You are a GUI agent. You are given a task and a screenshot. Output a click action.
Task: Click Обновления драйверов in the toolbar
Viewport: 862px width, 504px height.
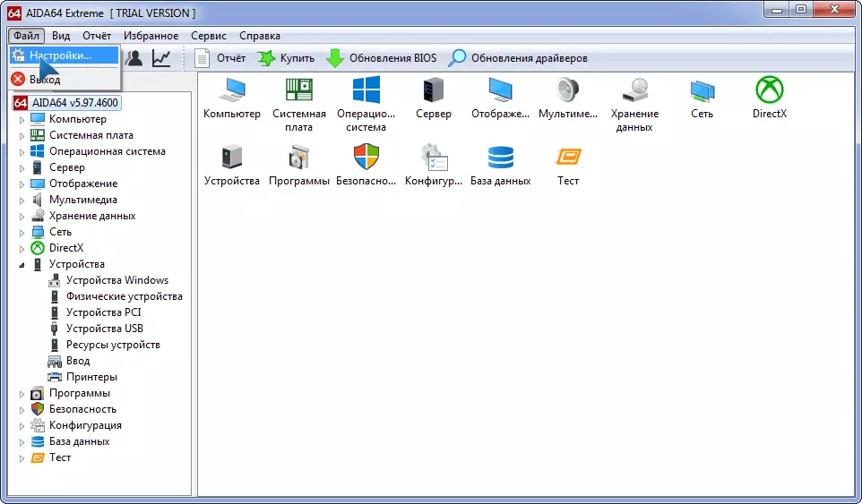(517, 57)
